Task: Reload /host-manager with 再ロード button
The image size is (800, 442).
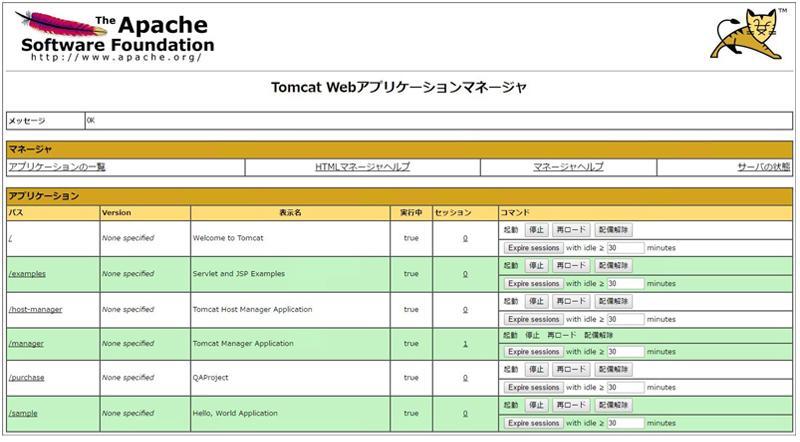Action: coord(571,302)
